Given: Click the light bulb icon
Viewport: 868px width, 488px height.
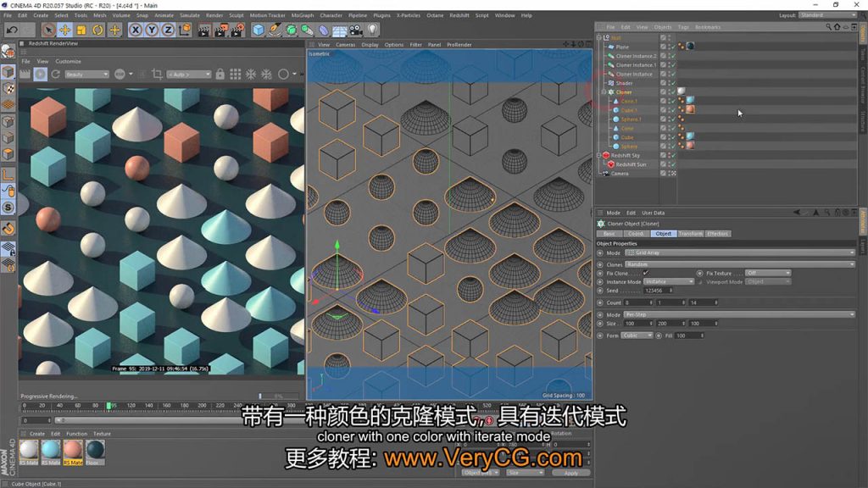Looking at the screenshot, I should pyautogui.click(x=373, y=30).
